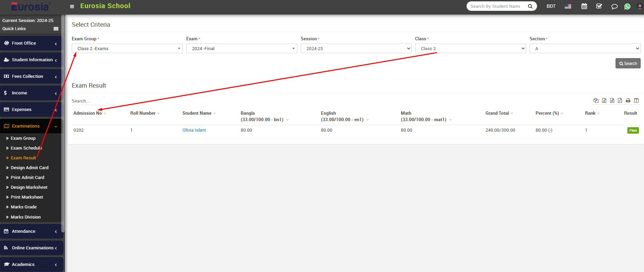Export exam results as PDF

click(x=620, y=100)
